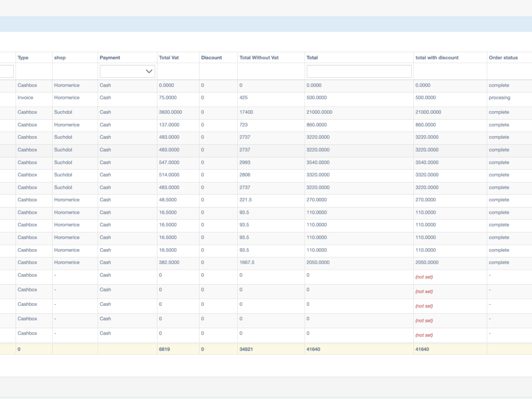This screenshot has height=399, width=532.
Task: Select the 425 Total Without Vat cell
Action: click(244, 98)
